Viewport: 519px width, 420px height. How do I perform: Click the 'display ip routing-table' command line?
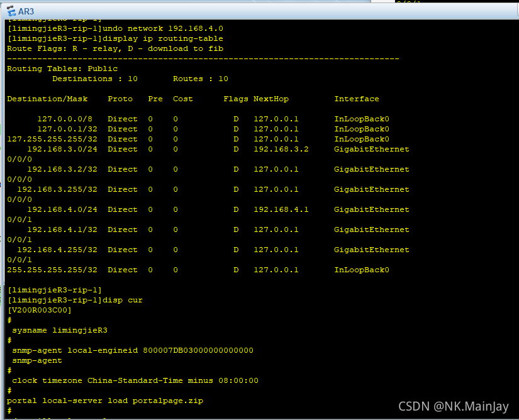(115, 39)
